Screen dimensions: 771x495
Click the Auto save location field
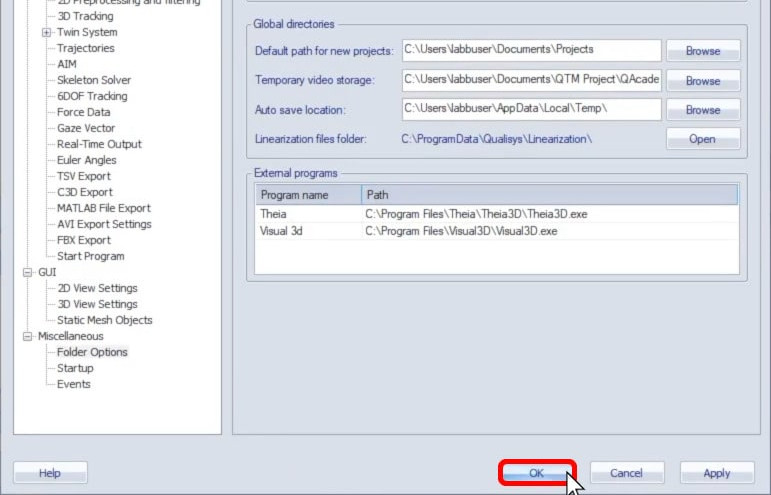click(531, 109)
